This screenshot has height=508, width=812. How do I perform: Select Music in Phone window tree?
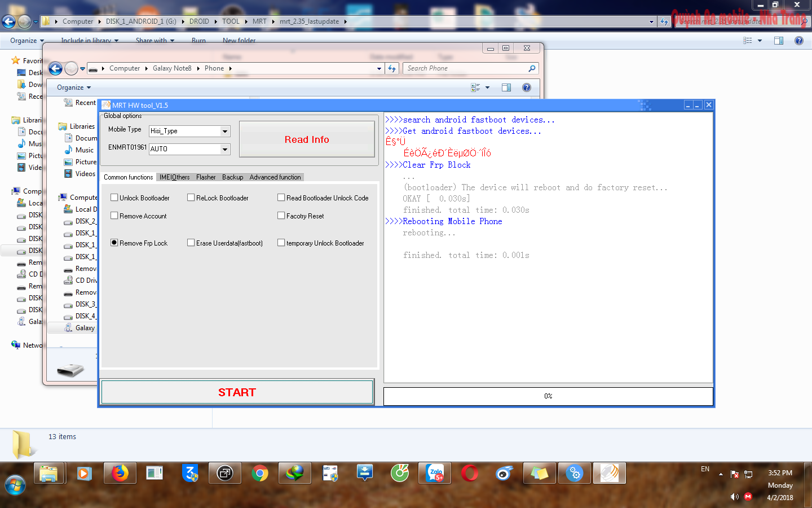click(x=84, y=150)
